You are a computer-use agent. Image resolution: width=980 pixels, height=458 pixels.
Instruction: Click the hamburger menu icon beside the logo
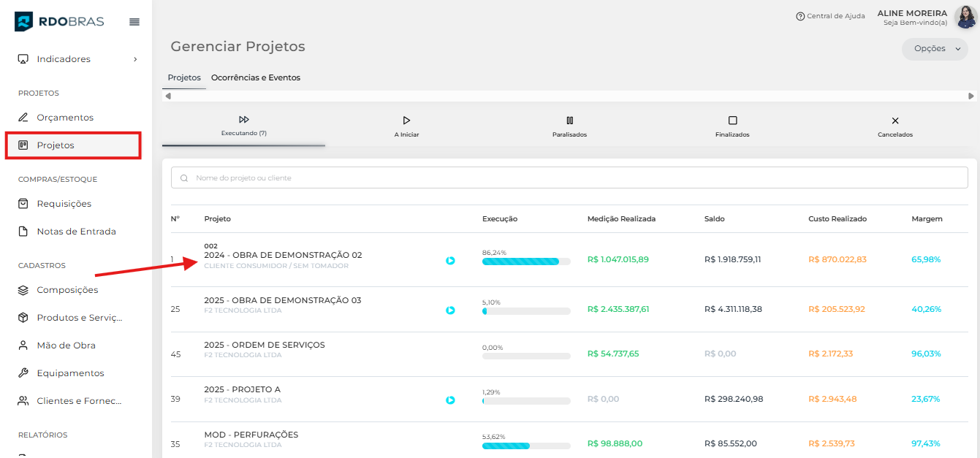click(134, 22)
